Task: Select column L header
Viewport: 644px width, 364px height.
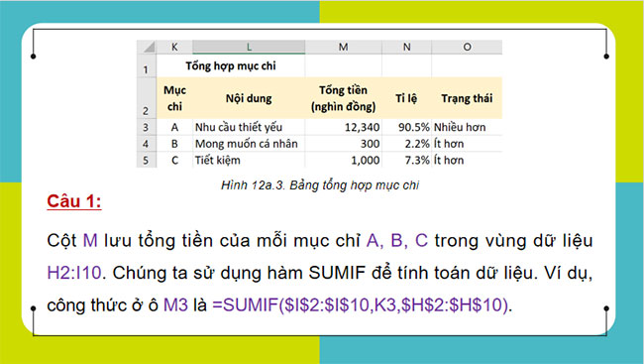Action: (249, 47)
